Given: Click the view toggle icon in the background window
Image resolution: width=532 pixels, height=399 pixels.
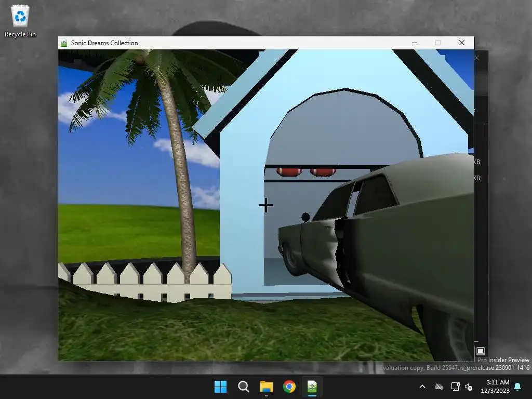Looking at the screenshot, I should pyautogui.click(x=481, y=351).
